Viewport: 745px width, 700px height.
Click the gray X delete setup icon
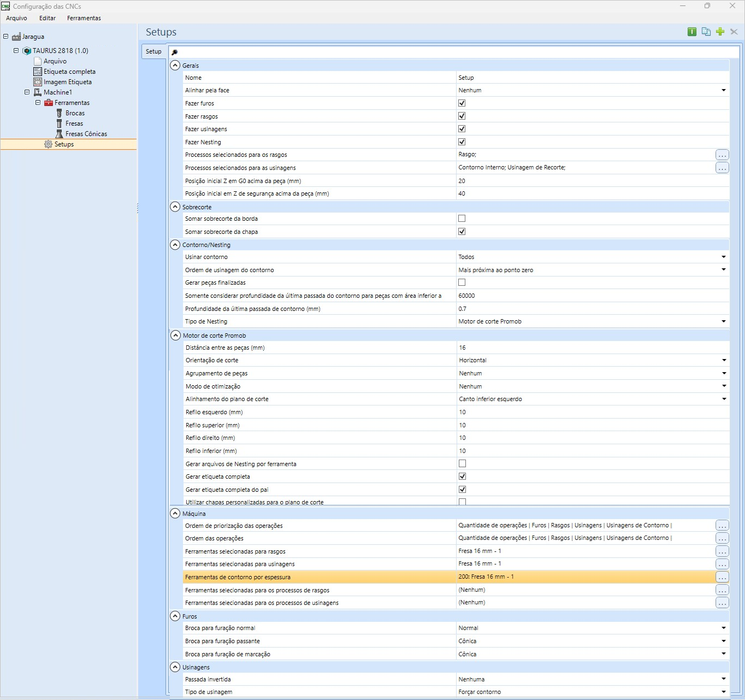734,32
